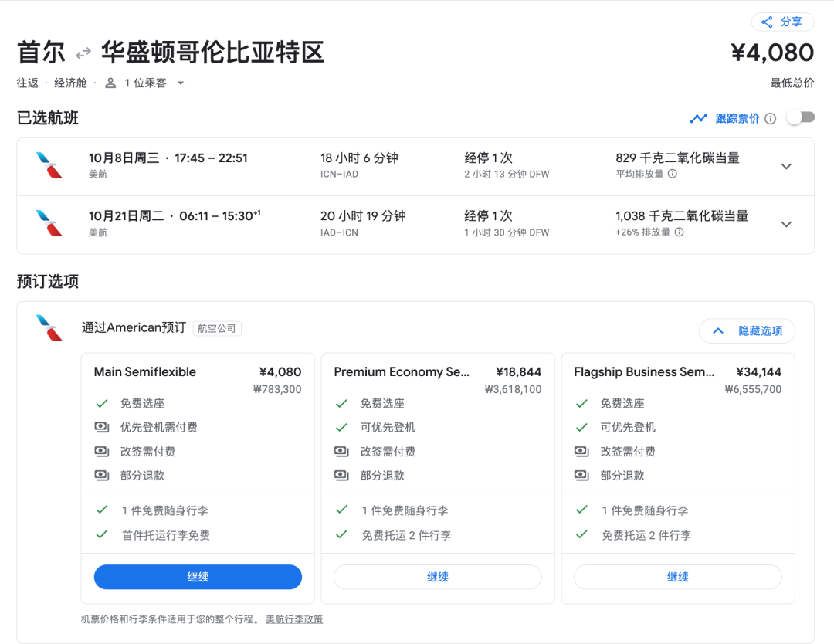
Task: Click the passenger person icon
Action: pos(110,83)
